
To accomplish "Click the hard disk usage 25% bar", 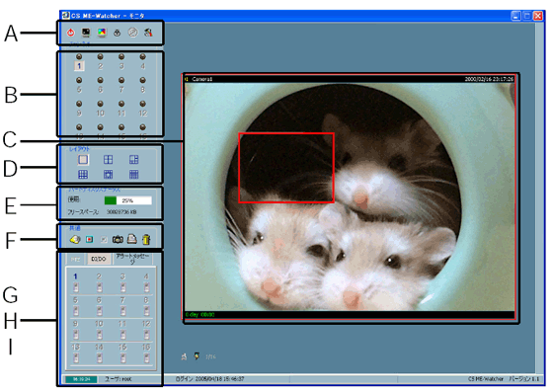I will (x=128, y=200).
